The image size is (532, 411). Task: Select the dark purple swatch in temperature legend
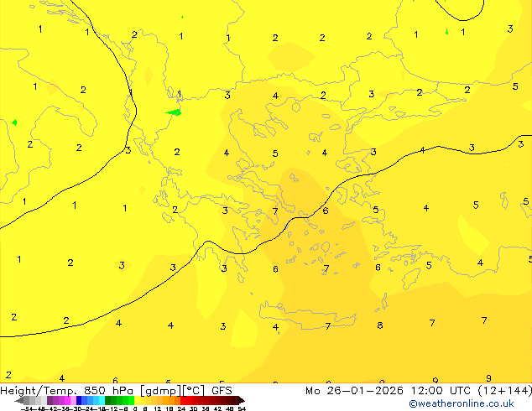(x=50, y=400)
